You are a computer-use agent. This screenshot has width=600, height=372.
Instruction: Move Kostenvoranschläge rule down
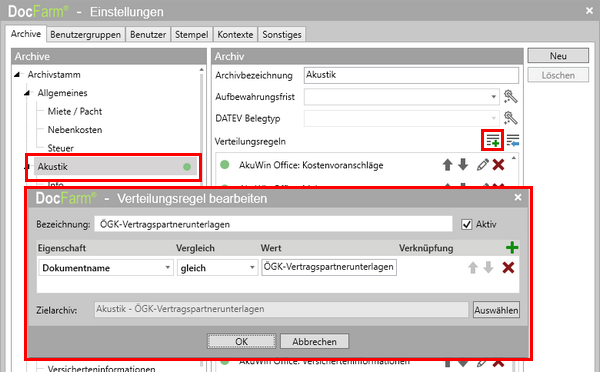tap(463, 165)
